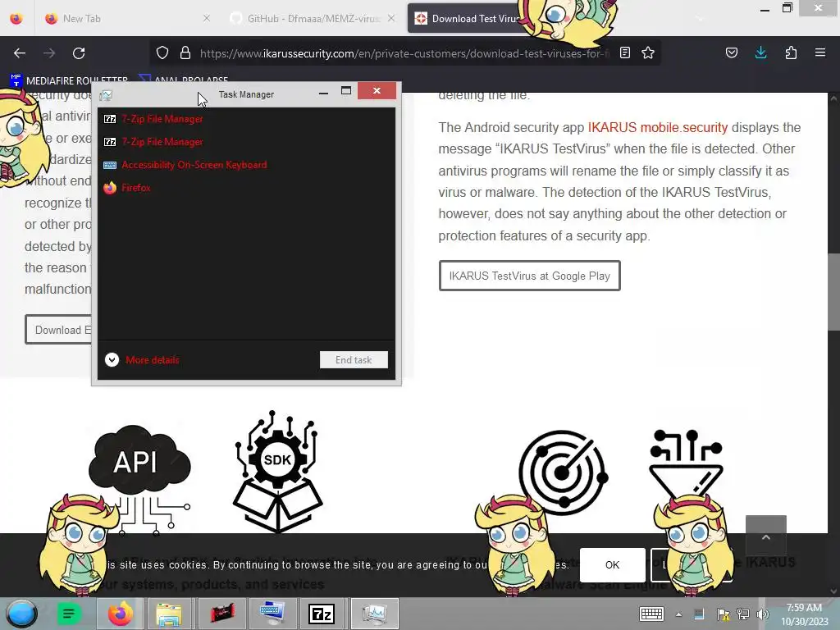The height and width of the screenshot is (630, 840).
Task: Click Action Center flag tray icon
Action: click(723, 614)
